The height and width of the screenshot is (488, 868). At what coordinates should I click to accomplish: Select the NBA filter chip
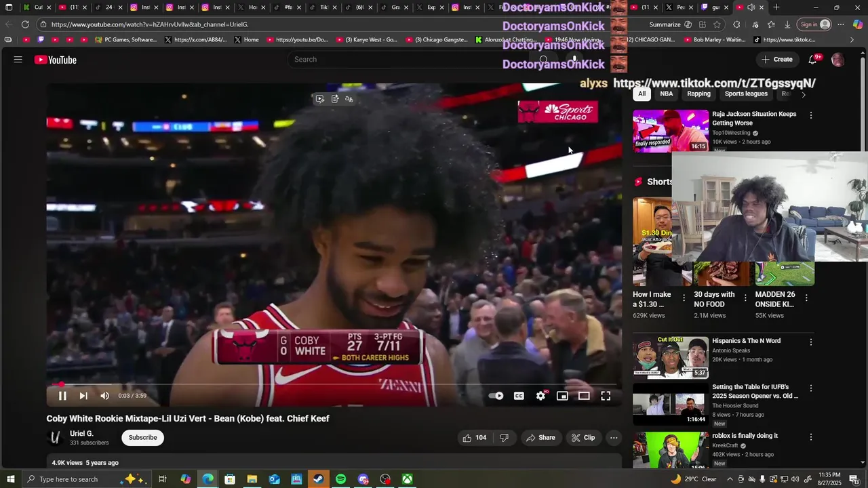[x=667, y=94]
